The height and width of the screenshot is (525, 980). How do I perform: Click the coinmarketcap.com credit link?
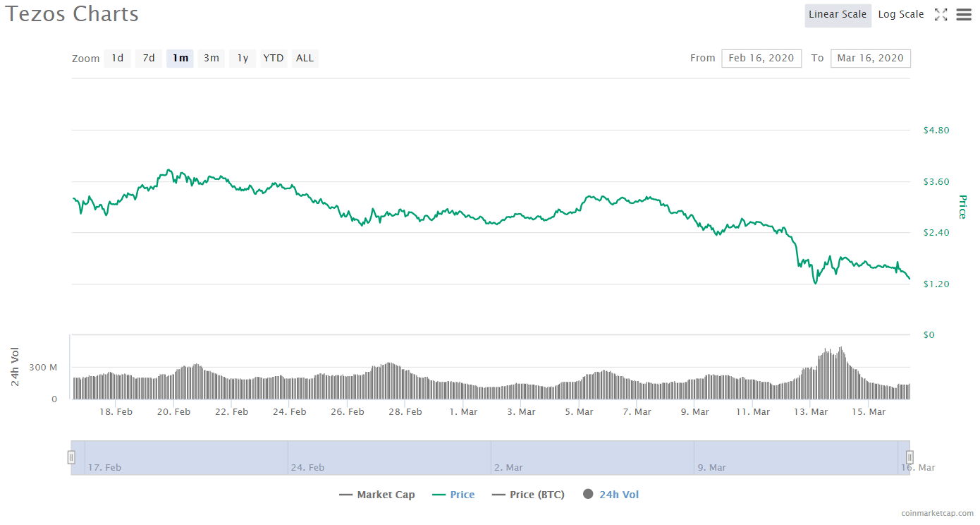937,514
